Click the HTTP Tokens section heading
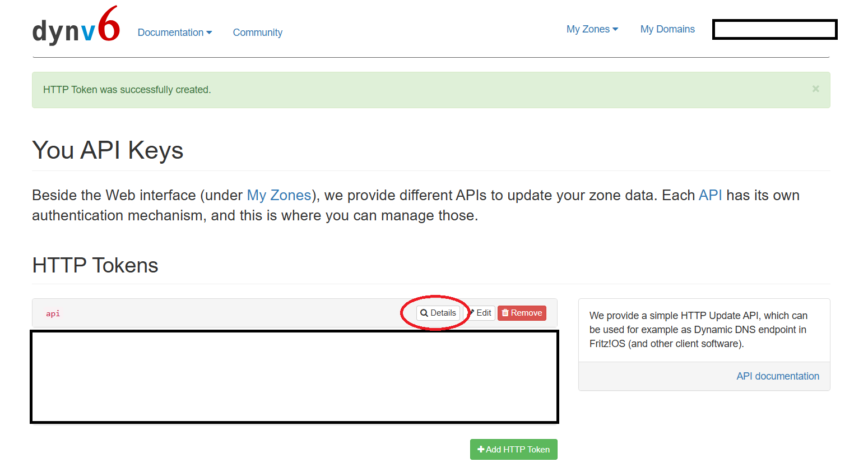This screenshot has height=462, width=868. click(x=95, y=265)
